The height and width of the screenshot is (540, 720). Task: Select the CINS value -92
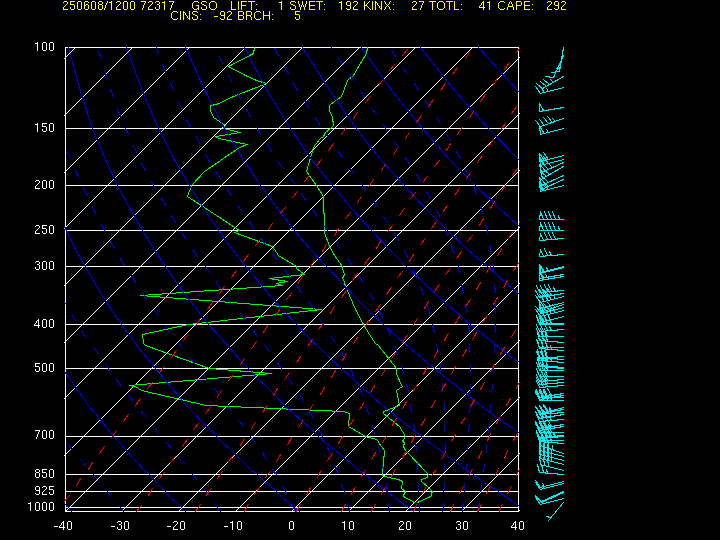[x=223, y=16]
